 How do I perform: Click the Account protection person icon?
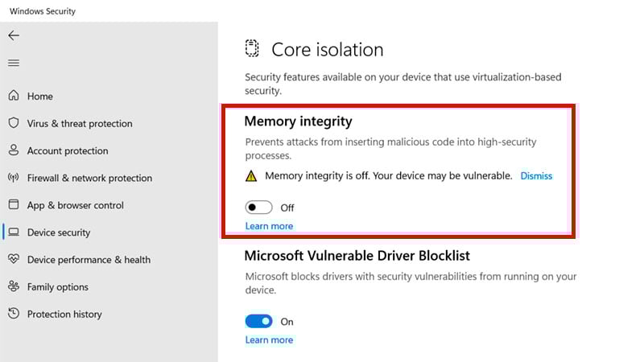(14, 150)
